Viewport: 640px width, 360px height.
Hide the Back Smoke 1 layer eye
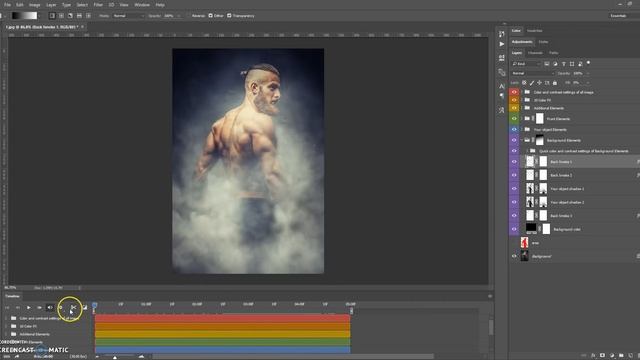coord(514,162)
